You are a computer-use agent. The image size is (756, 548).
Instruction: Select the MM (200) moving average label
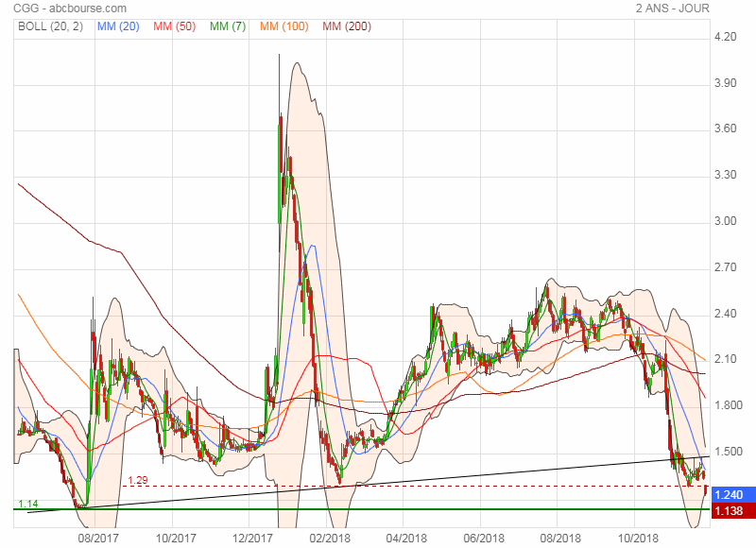(x=347, y=26)
